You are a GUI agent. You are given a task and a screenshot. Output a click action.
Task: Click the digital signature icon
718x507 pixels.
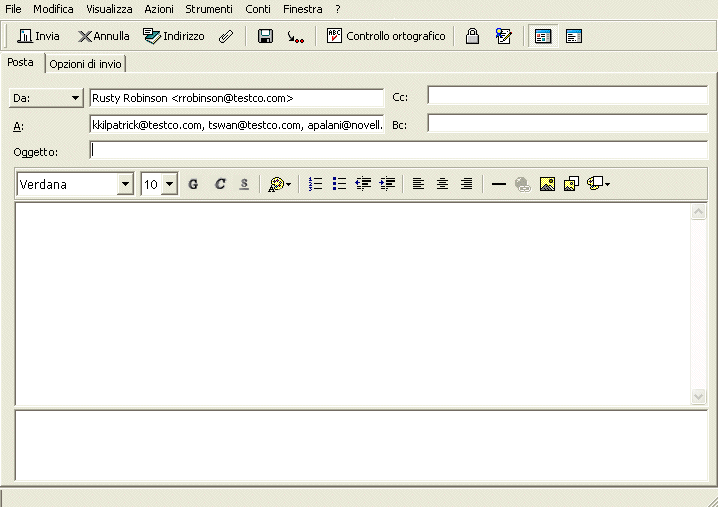(x=503, y=36)
